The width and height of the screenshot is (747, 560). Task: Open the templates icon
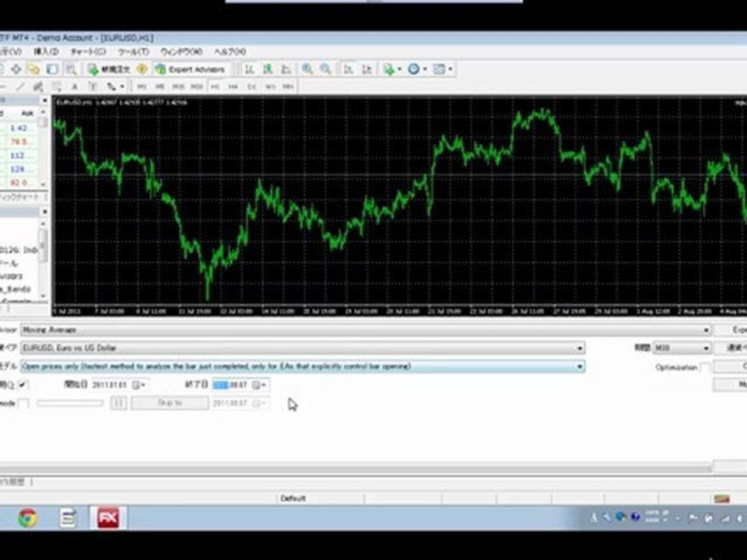439,69
